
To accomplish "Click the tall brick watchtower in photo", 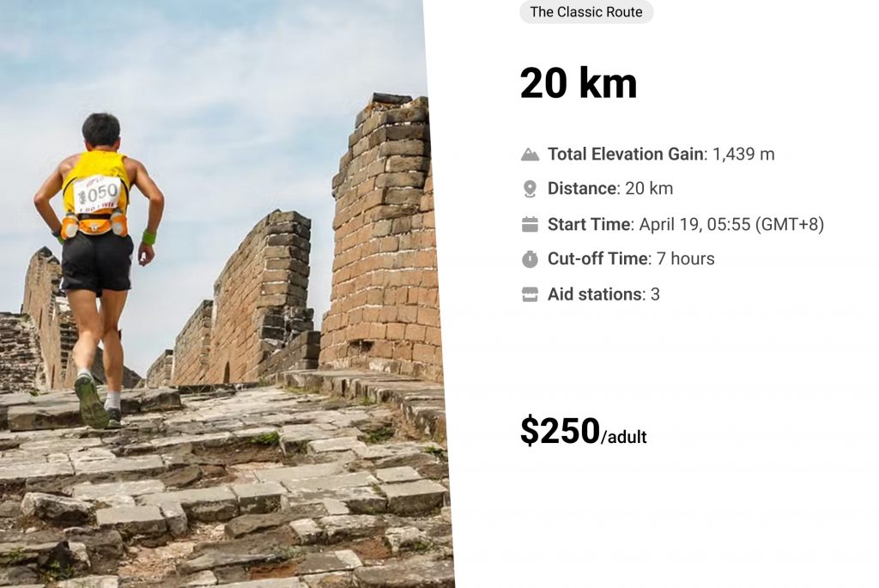I will [x=381, y=235].
